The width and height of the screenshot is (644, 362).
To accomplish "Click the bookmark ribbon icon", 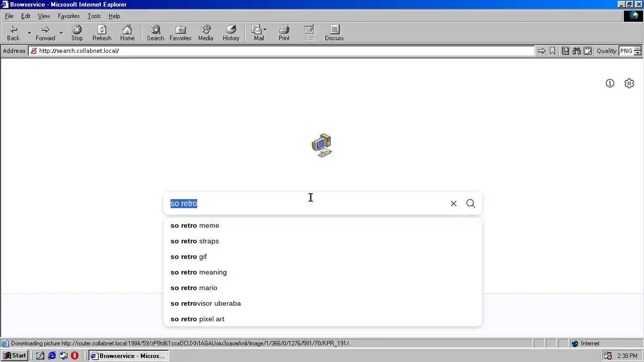I will pos(552,51).
